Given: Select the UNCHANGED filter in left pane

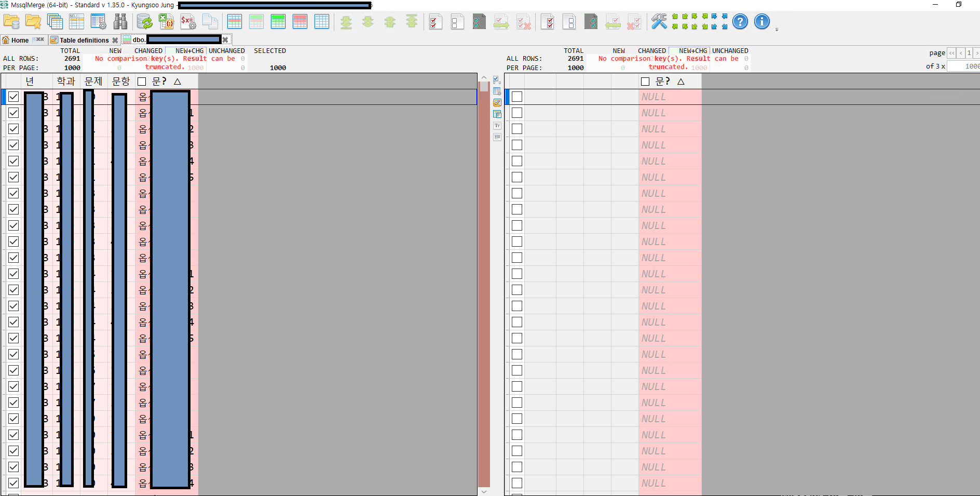Looking at the screenshot, I should click(x=227, y=50).
